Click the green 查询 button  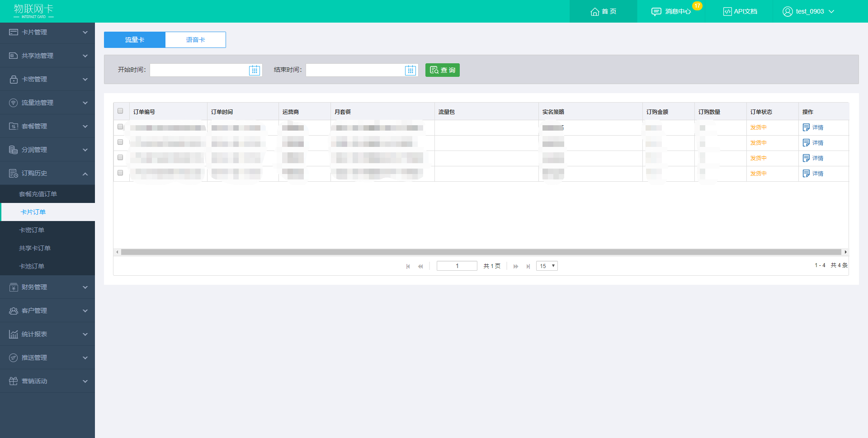coord(443,70)
